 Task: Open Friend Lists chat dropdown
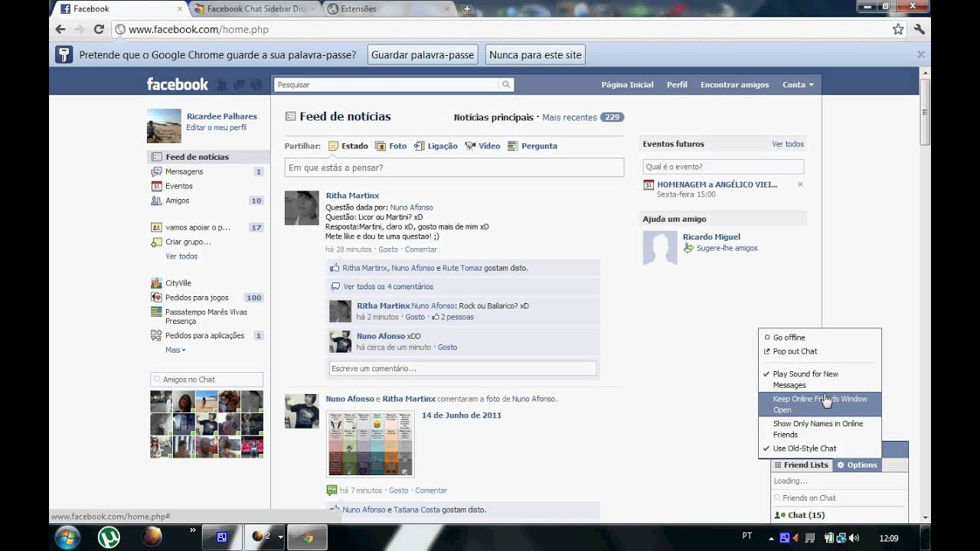(802, 465)
